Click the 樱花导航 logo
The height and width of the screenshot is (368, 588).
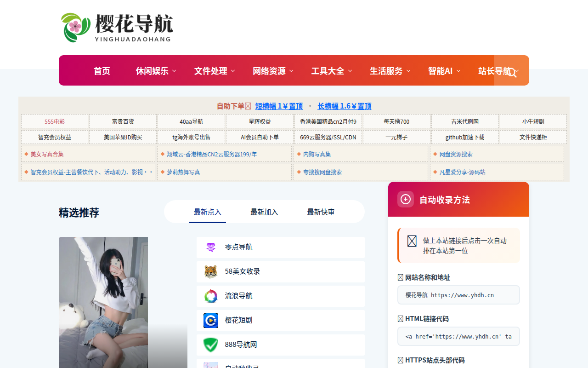(x=117, y=28)
